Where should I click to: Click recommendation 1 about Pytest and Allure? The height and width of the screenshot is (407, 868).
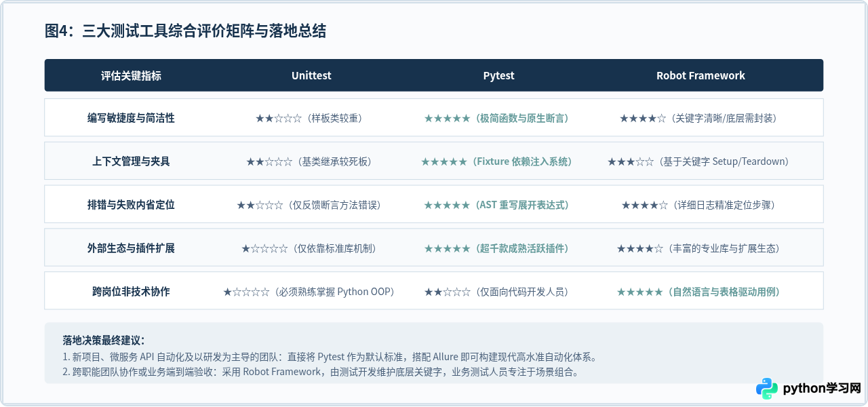point(330,357)
